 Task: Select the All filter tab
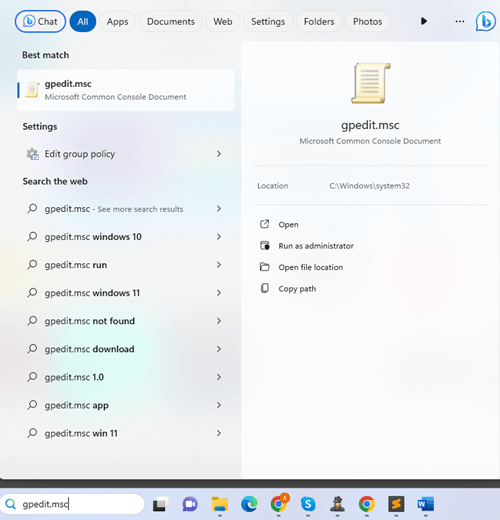83,21
